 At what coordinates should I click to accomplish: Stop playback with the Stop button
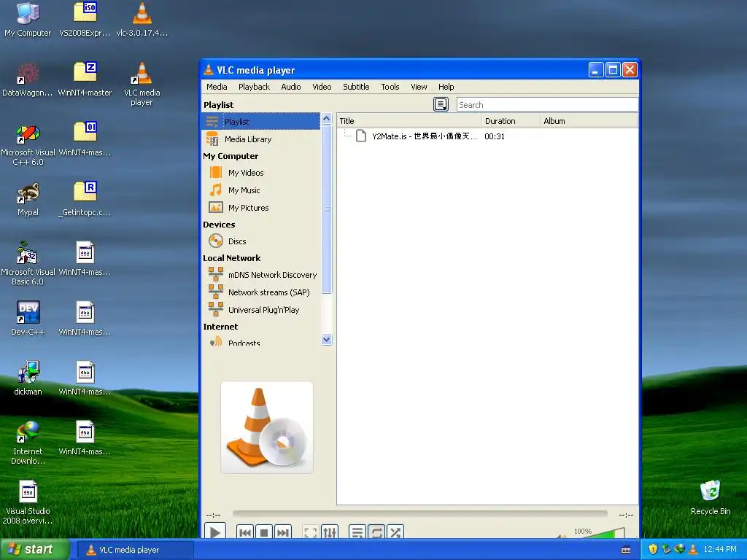[264, 532]
